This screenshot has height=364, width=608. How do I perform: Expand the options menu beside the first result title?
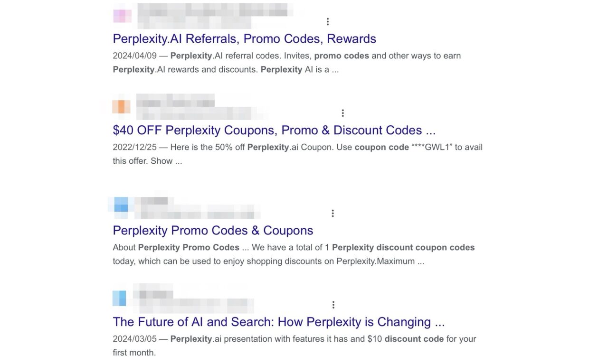tap(328, 21)
